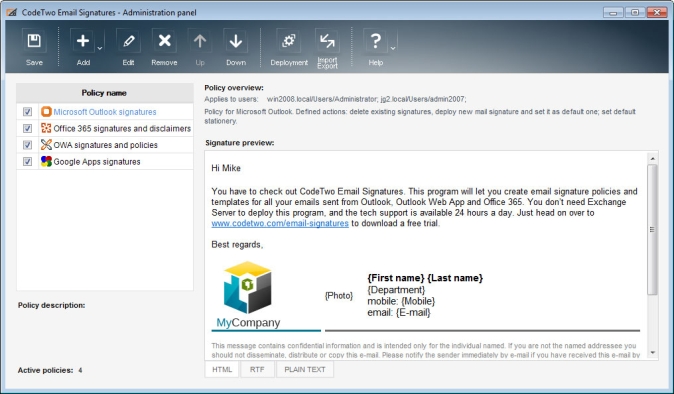Select Google Apps signatures policy

pyautogui.click(x=97, y=162)
